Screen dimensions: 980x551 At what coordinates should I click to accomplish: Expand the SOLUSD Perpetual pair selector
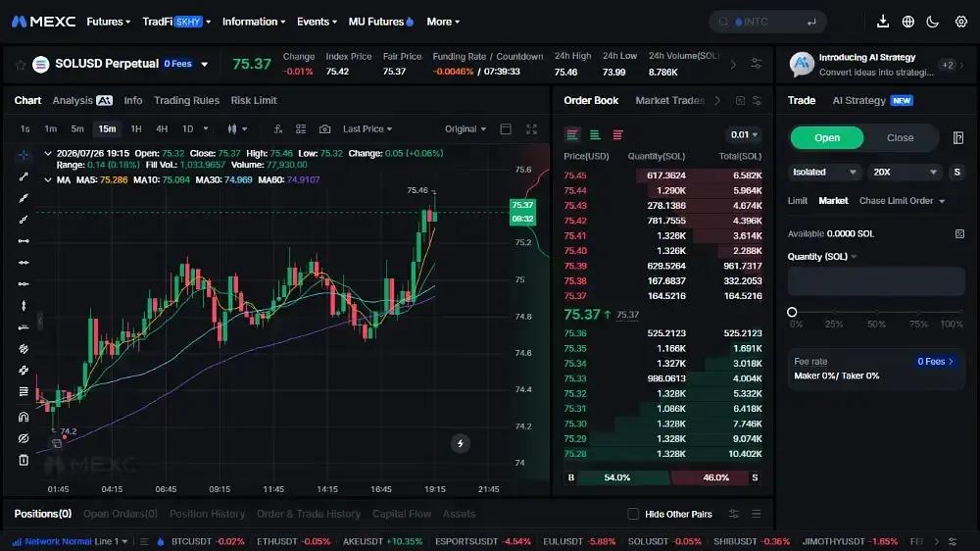[205, 64]
